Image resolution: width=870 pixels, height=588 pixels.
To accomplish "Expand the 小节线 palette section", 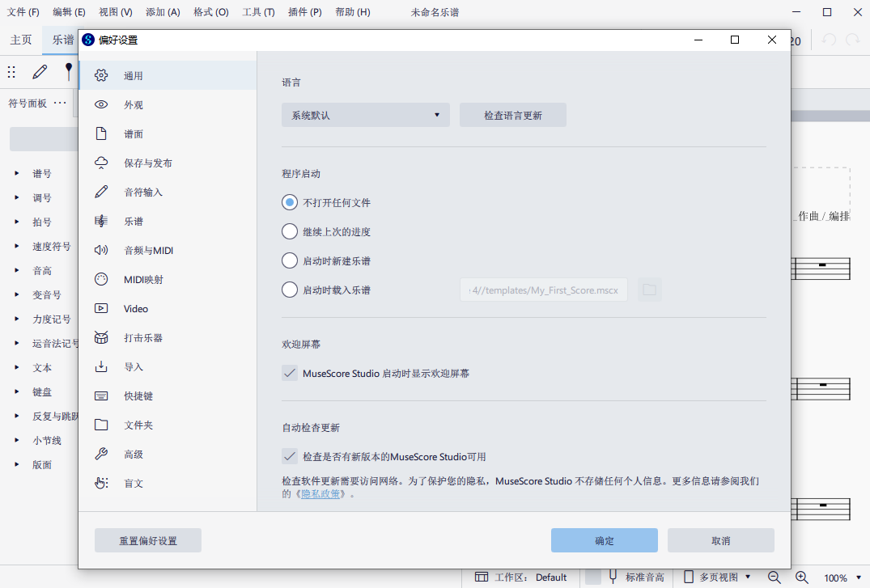I will 17,440.
